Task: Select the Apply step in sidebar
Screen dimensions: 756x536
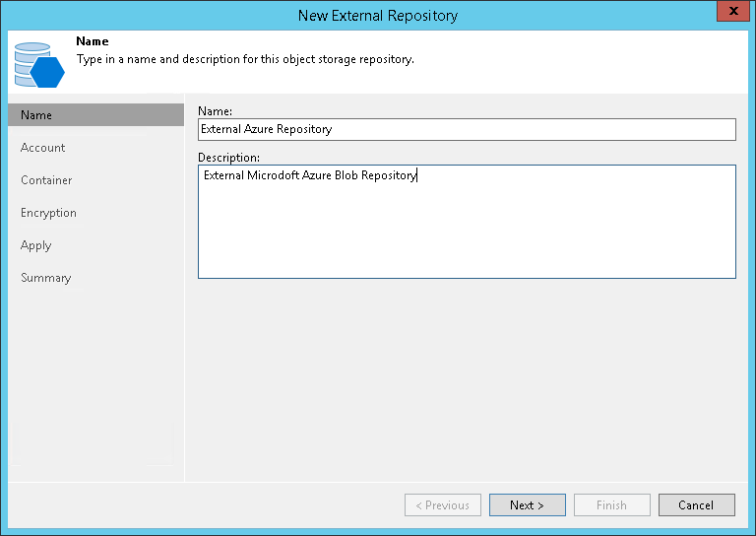Action: point(35,245)
